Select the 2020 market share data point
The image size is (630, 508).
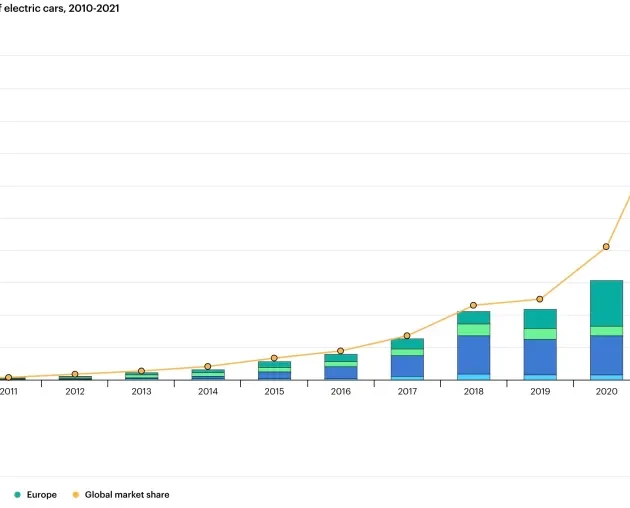coord(606,247)
